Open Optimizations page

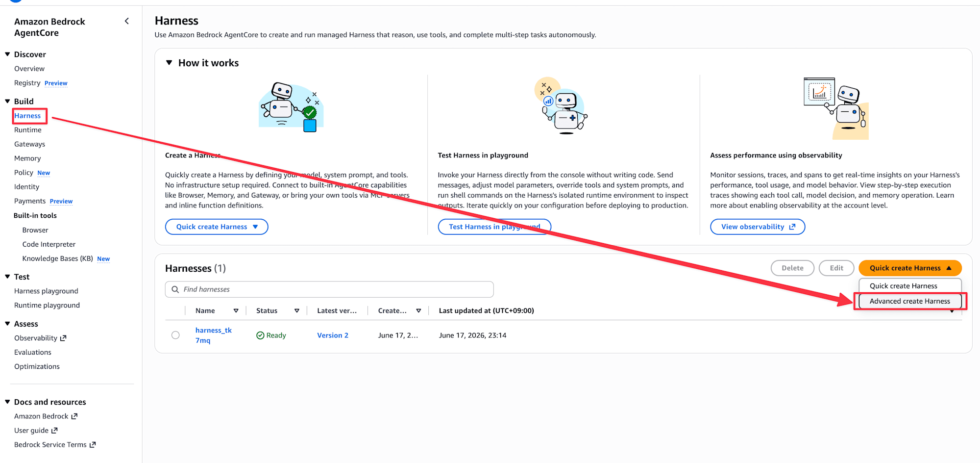[37, 366]
